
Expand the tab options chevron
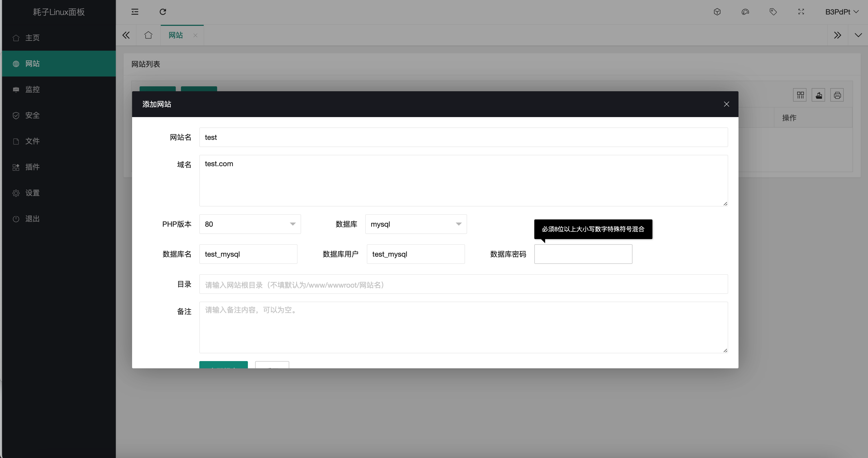point(858,35)
